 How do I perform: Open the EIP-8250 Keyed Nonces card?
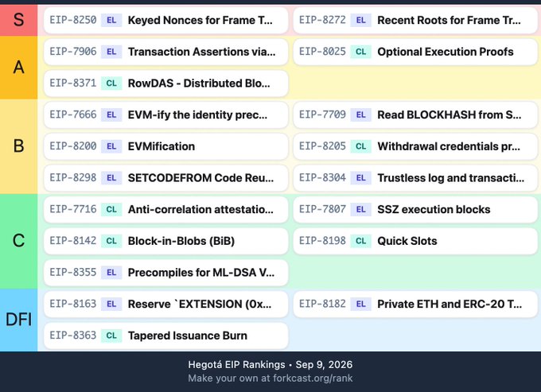(x=166, y=21)
